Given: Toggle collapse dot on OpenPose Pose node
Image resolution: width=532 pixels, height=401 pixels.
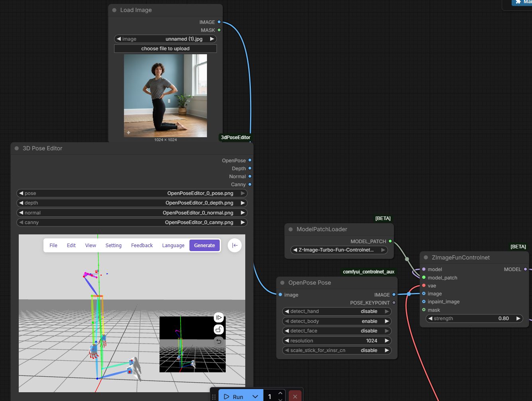Looking at the screenshot, I should [x=282, y=283].
